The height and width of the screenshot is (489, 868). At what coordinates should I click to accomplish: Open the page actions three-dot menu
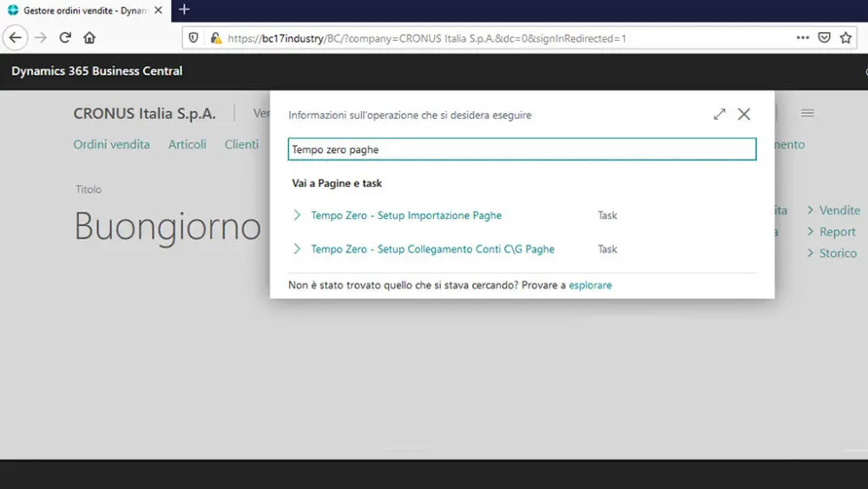803,38
